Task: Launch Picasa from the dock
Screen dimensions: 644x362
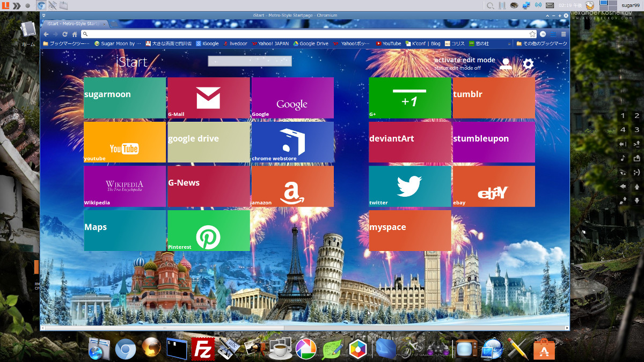Action: 306,349
